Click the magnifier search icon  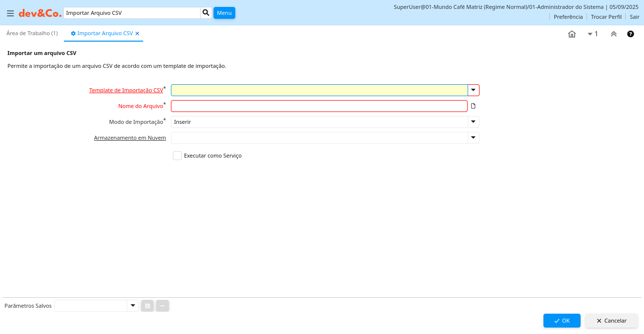pos(206,13)
